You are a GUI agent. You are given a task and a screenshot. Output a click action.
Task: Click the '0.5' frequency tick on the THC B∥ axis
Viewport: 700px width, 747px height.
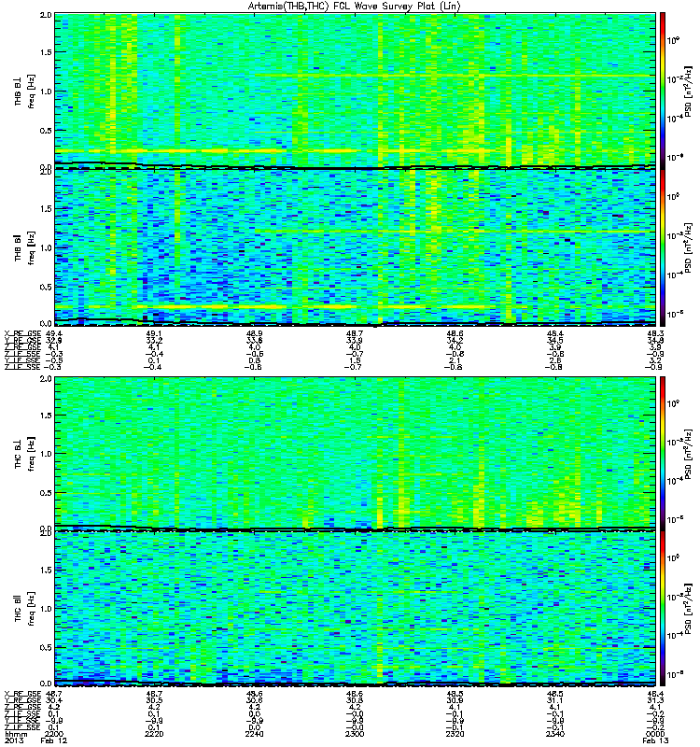coord(46,647)
